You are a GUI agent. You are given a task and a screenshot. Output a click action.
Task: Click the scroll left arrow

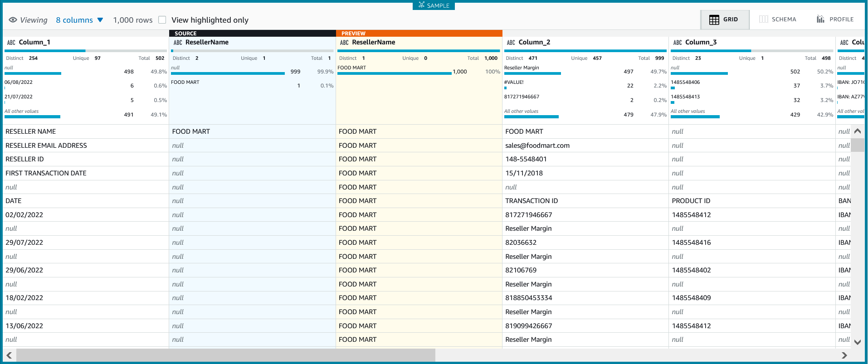tap(9, 355)
